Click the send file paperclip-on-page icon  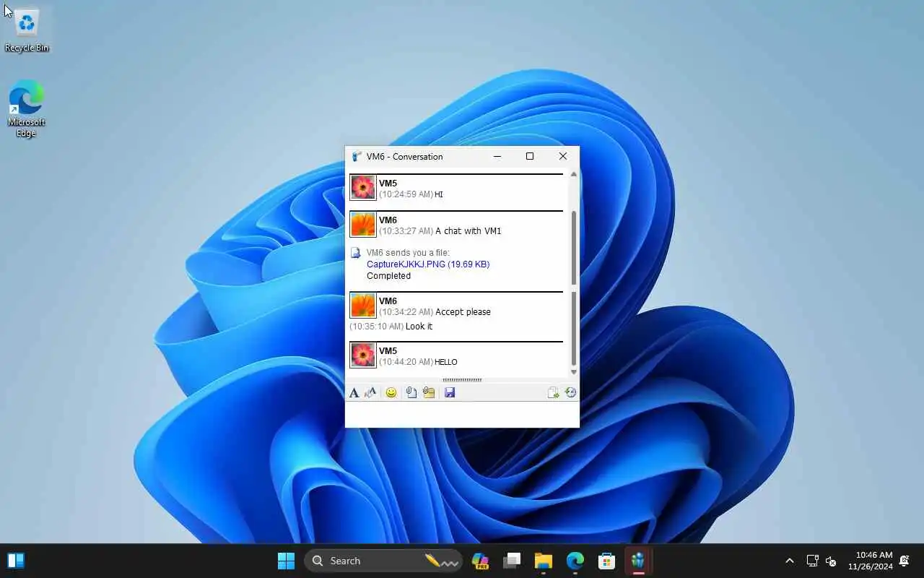[411, 393]
